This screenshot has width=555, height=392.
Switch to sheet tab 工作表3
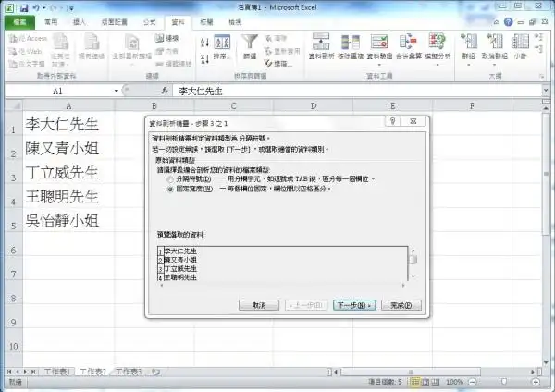(129, 372)
